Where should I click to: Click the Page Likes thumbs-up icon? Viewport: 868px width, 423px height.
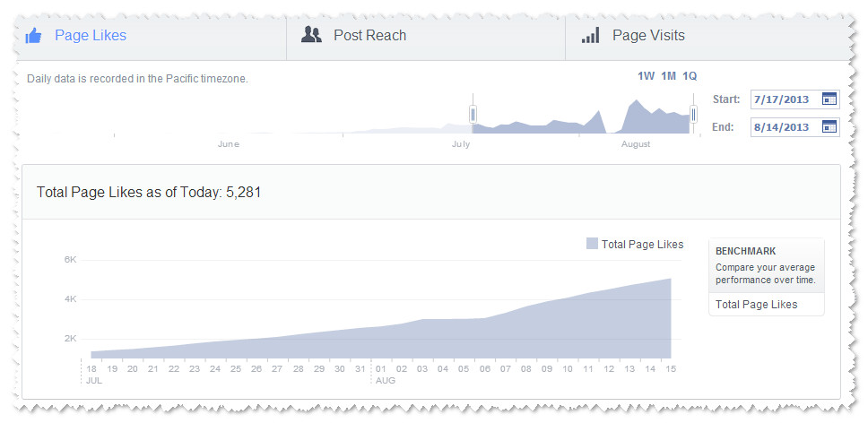point(34,36)
